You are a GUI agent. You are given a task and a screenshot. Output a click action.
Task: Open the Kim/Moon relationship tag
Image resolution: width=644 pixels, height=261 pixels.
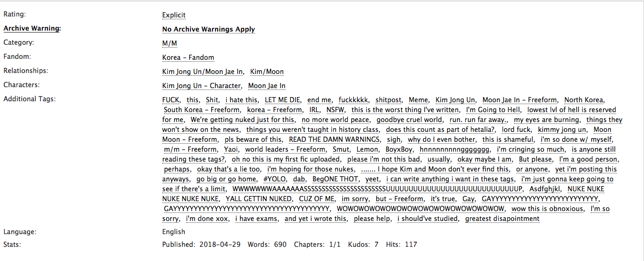(267, 72)
